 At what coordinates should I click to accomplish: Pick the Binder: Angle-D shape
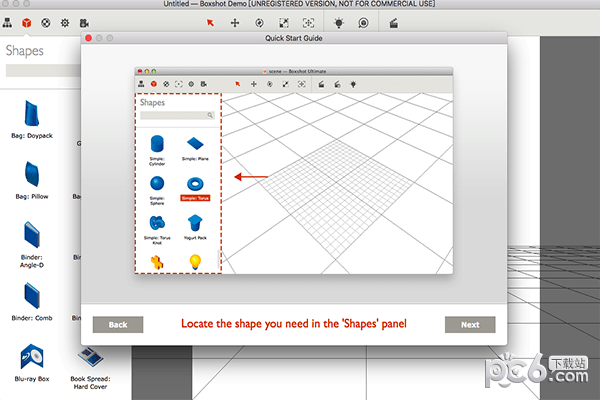click(32, 245)
